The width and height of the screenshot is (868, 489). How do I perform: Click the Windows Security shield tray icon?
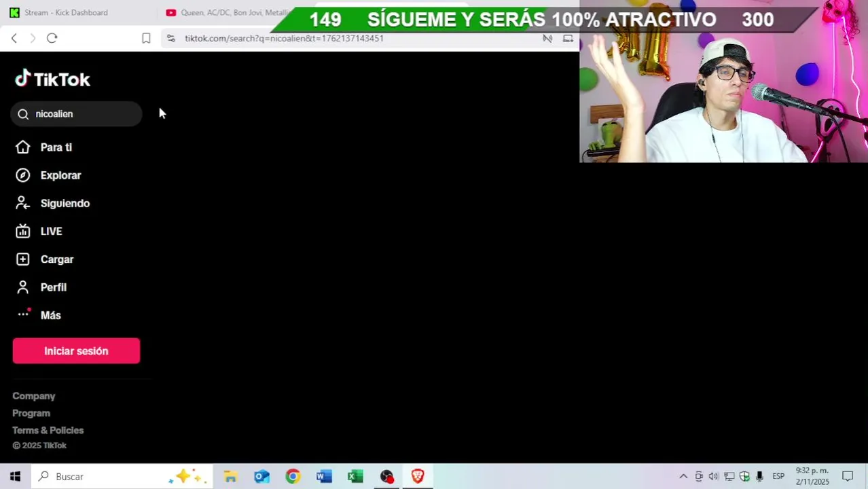pyautogui.click(x=744, y=477)
